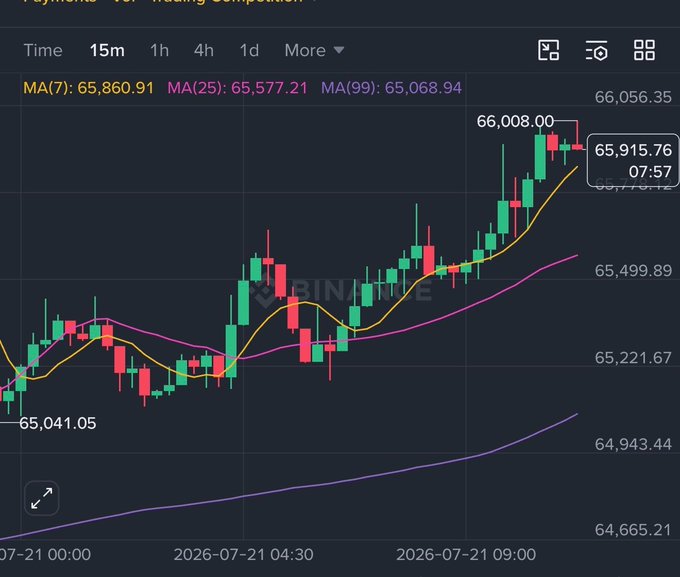Screen dimensions: 680x577
Task: Click the current price tag 65,915.76
Action: pyautogui.click(x=633, y=150)
